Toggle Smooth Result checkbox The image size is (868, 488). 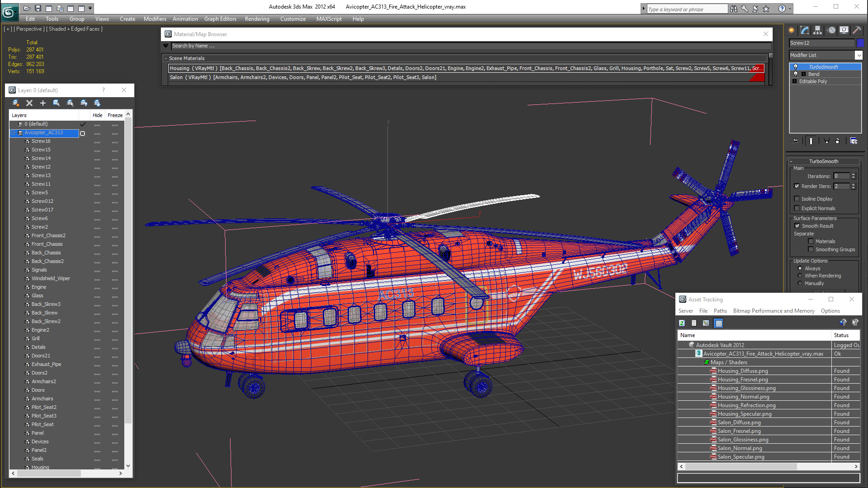(x=797, y=226)
